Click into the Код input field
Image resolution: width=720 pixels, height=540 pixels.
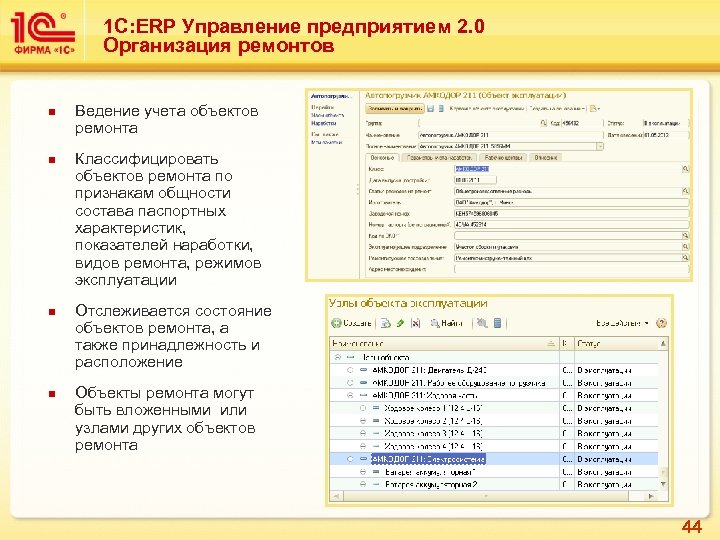(x=581, y=123)
